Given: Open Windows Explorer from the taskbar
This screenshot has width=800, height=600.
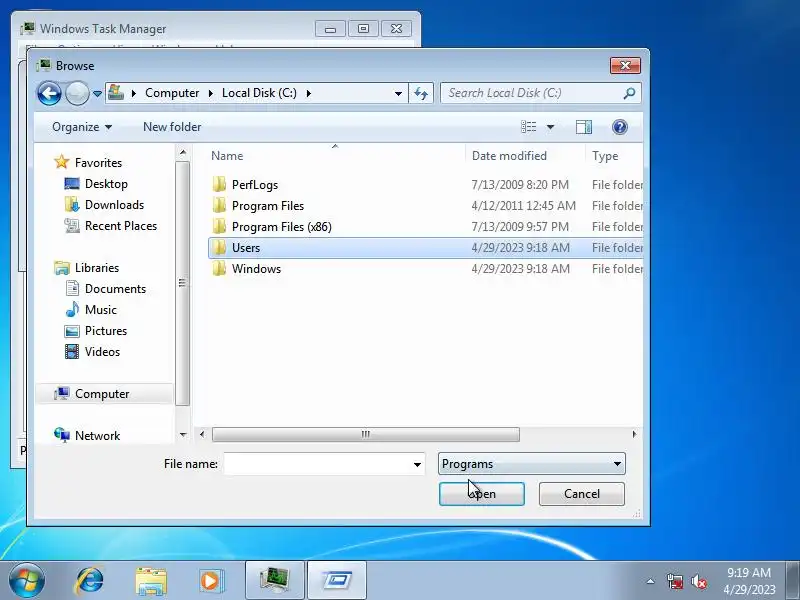Looking at the screenshot, I should click(x=151, y=582).
